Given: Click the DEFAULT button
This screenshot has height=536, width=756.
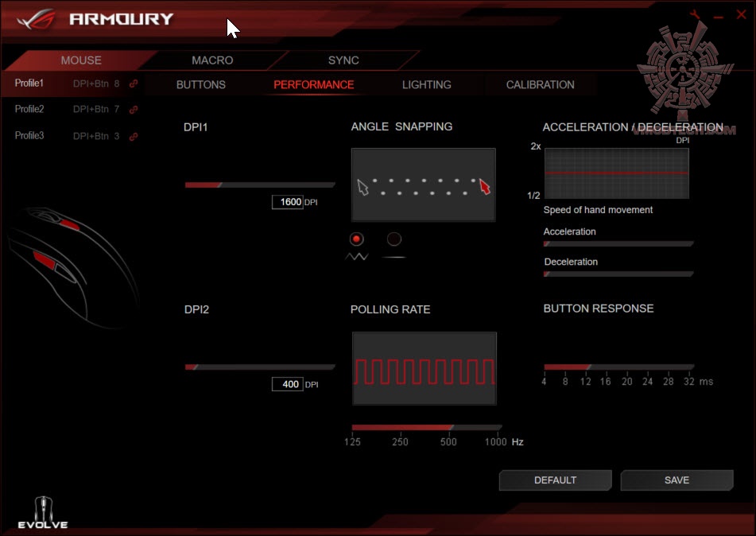Looking at the screenshot, I should pyautogui.click(x=556, y=480).
